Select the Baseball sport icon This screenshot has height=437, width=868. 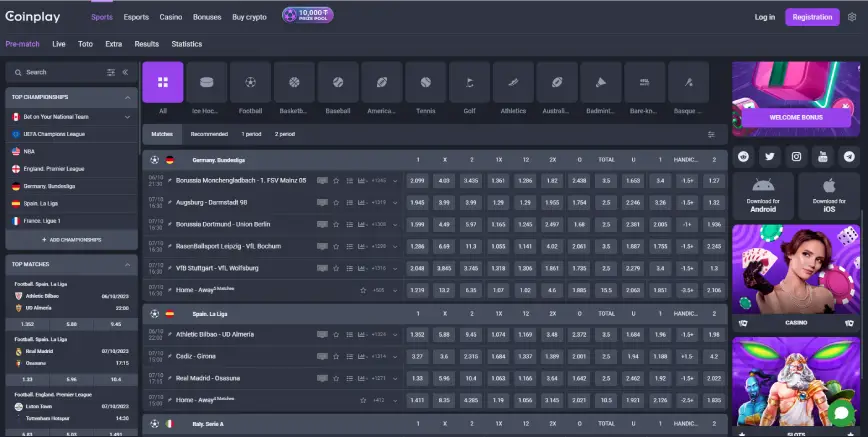[x=338, y=83]
